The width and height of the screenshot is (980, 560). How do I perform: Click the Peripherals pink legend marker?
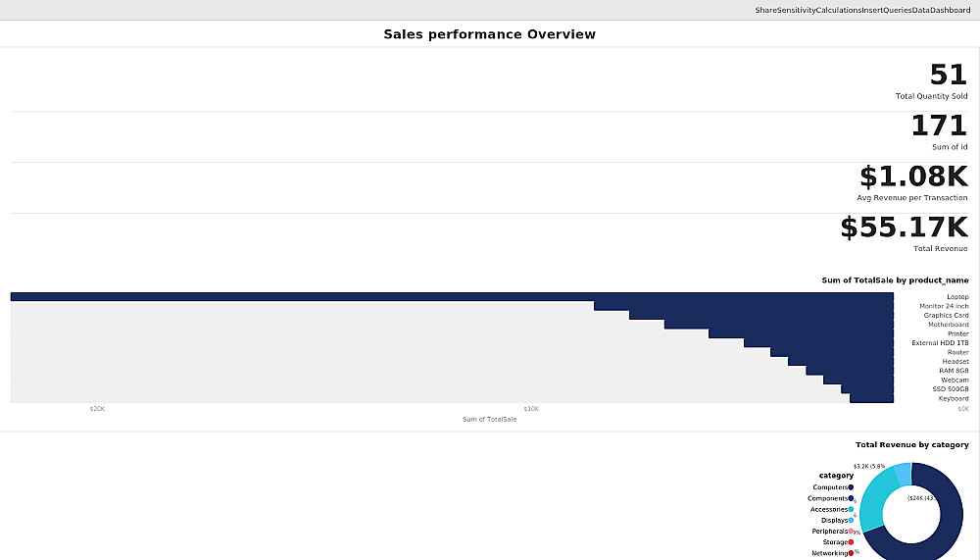(851, 532)
